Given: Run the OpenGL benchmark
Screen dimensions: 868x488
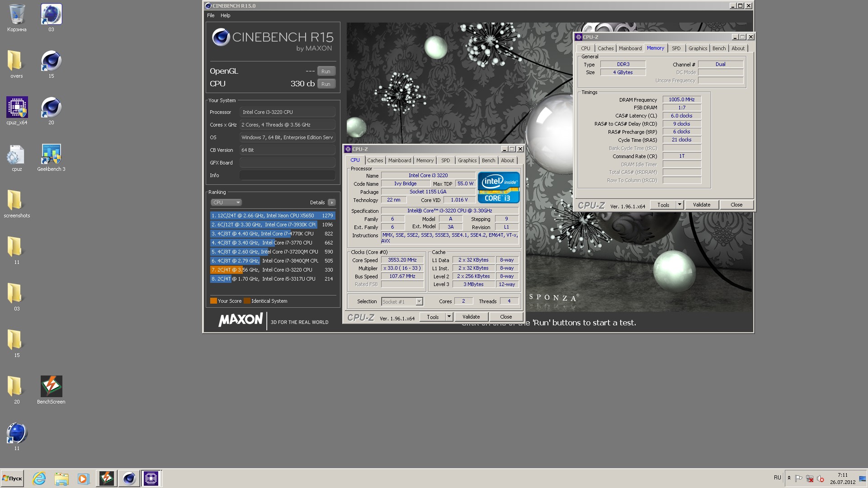Looking at the screenshot, I should click(x=326, y=71).
